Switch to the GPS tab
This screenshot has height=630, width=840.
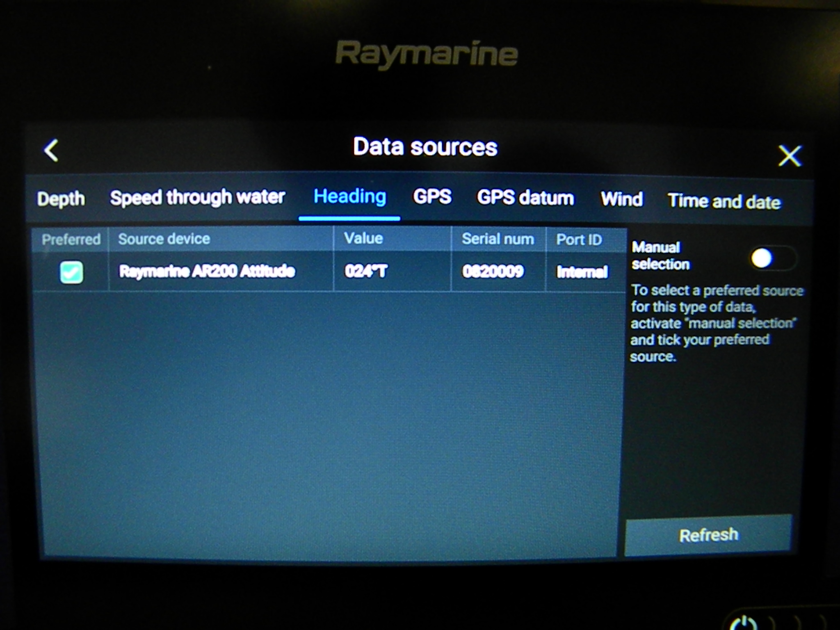coord(432,197)
